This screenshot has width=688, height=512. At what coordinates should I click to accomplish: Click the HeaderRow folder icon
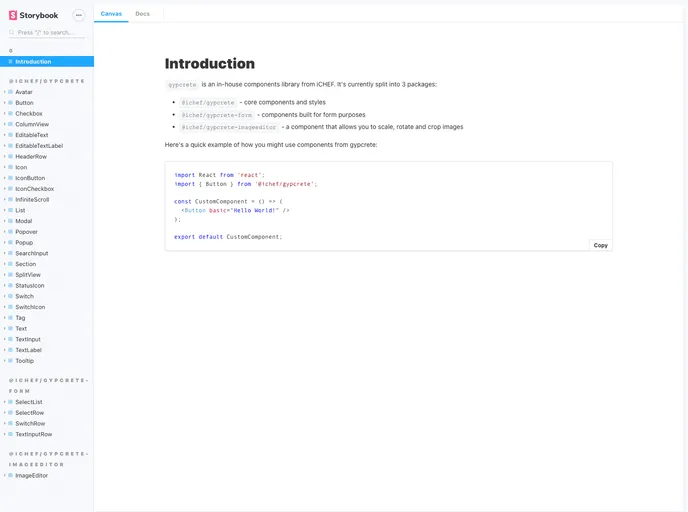pos(11,157)
